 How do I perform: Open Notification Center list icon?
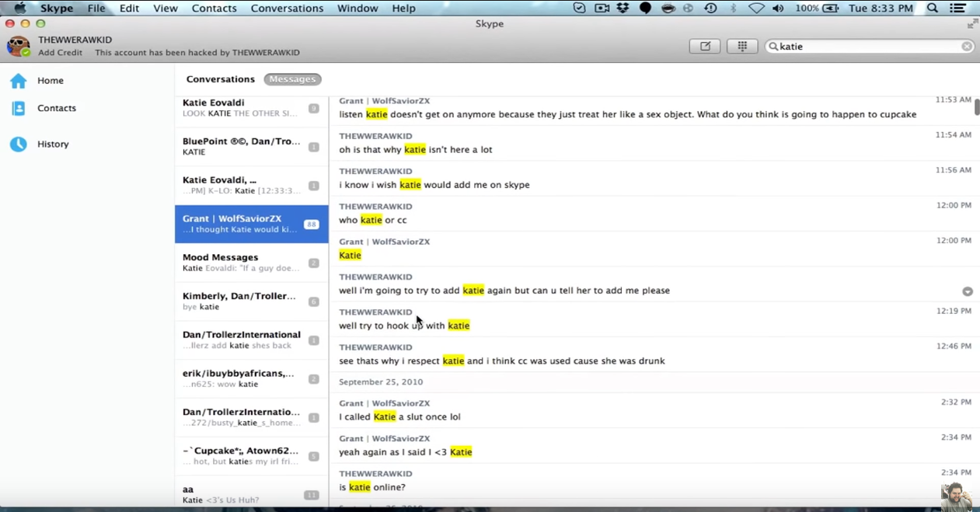click(958, 8)
